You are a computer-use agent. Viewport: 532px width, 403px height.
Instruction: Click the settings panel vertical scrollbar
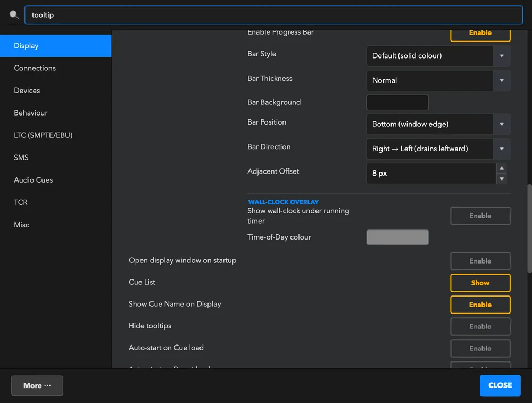[529, 228]
